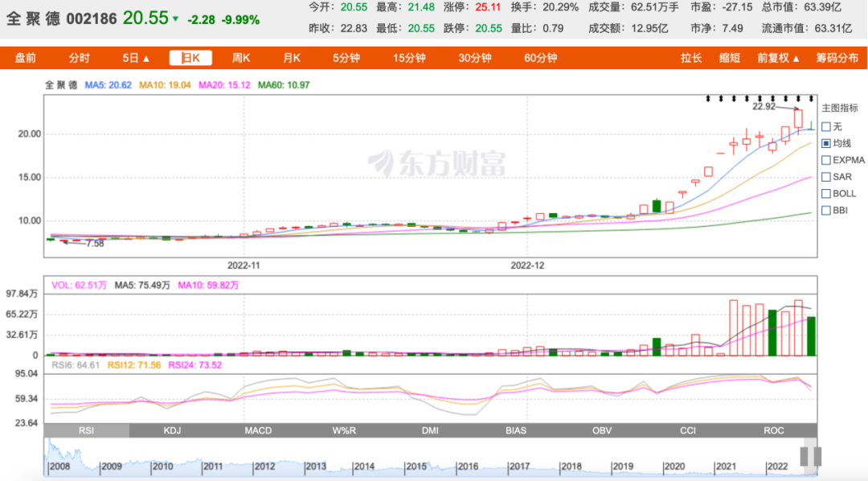Click the 东方财富 watermark logo
This screenshot has height=481, width=868.
(x=436, y=164)
